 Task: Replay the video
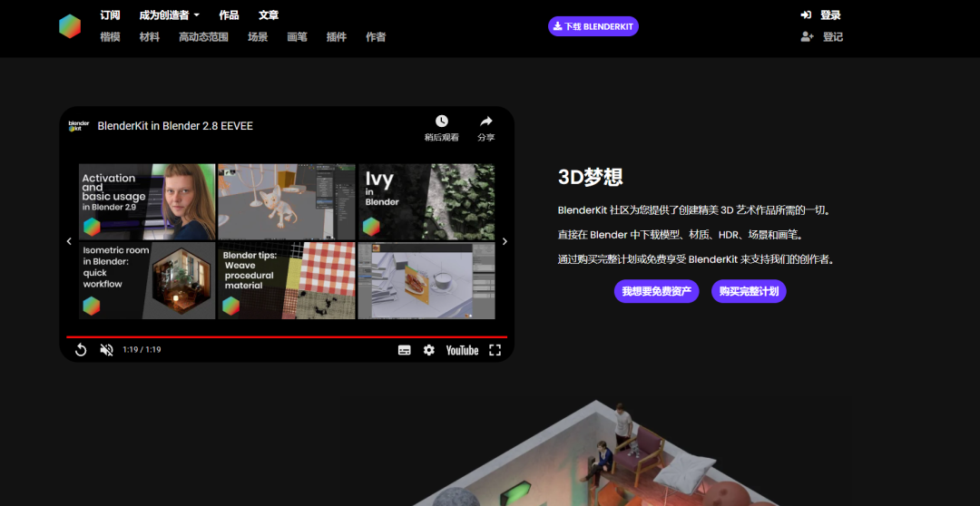(x=81, y=350)
